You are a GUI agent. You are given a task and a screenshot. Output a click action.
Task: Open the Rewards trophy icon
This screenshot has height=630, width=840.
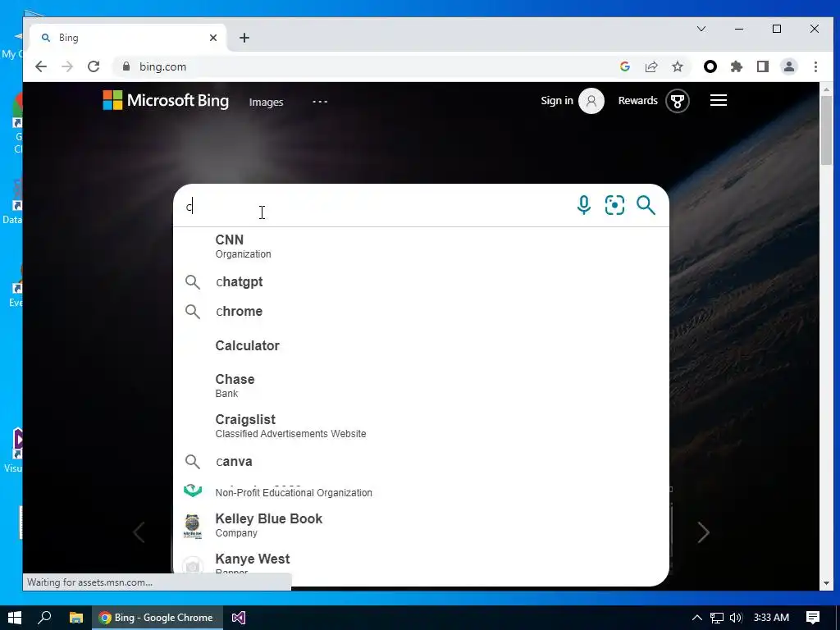(x=677, y=101)
